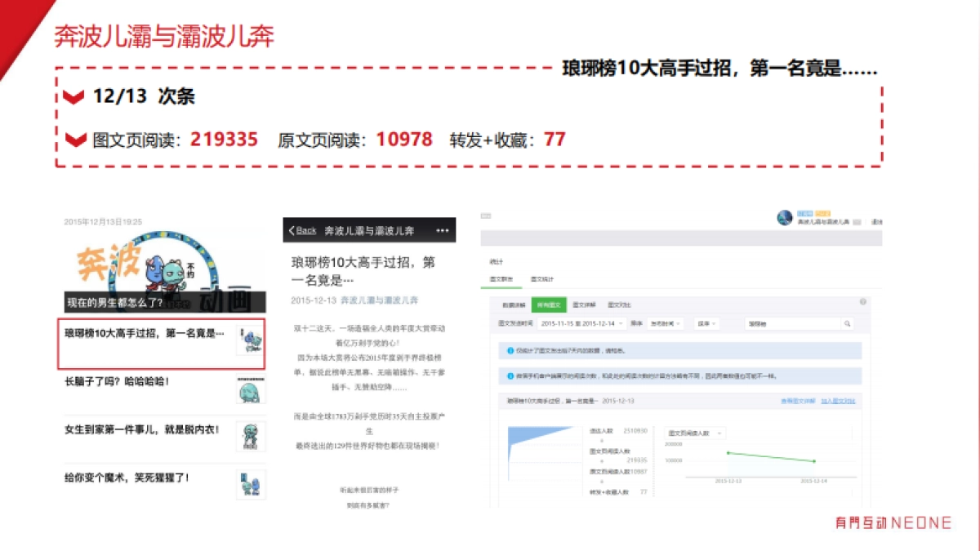Image resolution: width=980 pixels, height=551 pixels.
Task: Open the 2015-11-15 至 2015-12-14 date range dropdown
Action: 581,323
